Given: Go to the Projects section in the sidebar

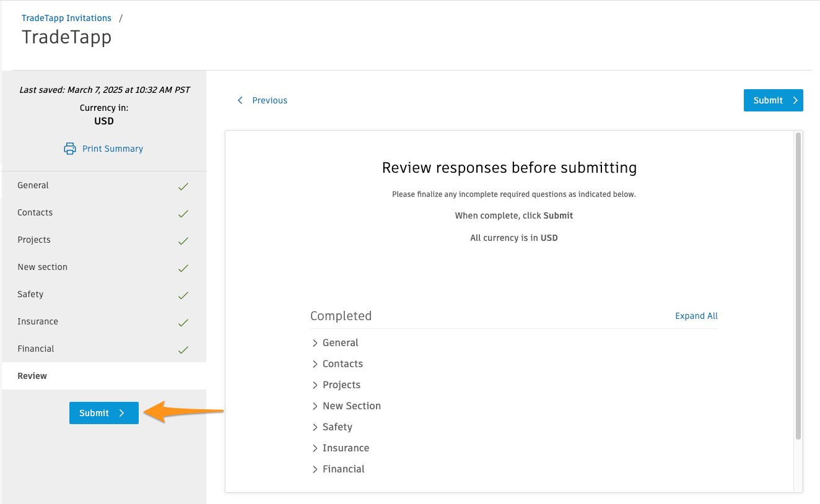Looking at the screenshot, I should [x=104, y=240].
